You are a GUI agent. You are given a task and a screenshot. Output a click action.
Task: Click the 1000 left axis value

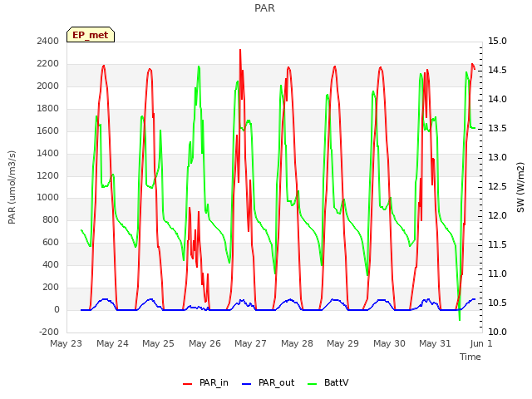point(48,198)
